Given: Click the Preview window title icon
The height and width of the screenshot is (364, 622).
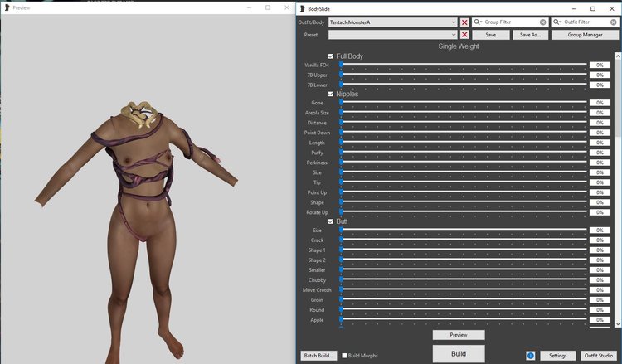Looking at the screenshot, I should (7, 7).
